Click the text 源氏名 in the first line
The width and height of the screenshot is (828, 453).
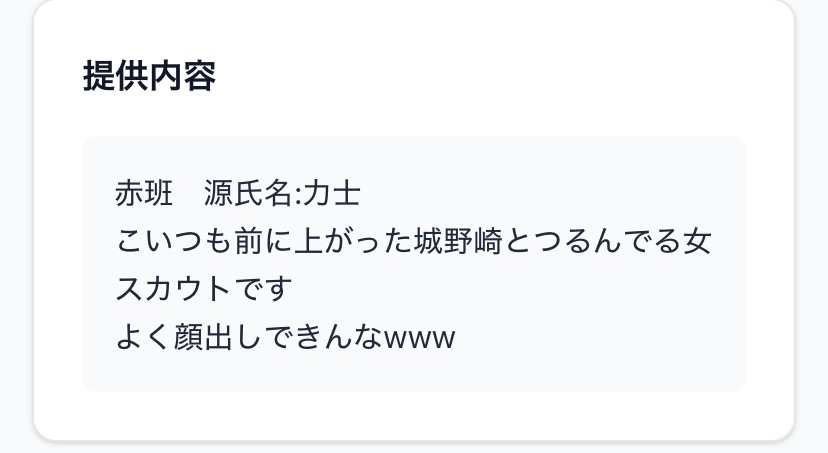248,193
